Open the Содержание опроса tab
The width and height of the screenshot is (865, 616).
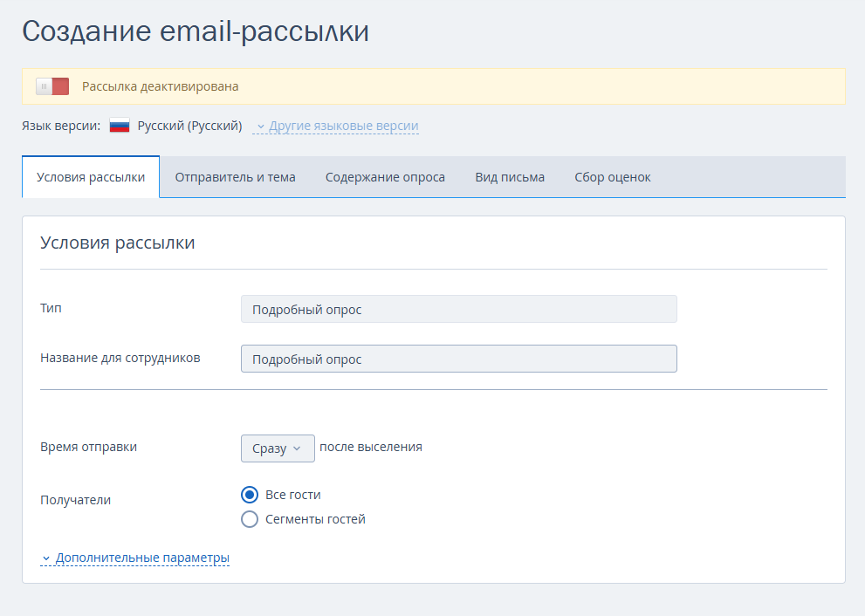[385, 177]
